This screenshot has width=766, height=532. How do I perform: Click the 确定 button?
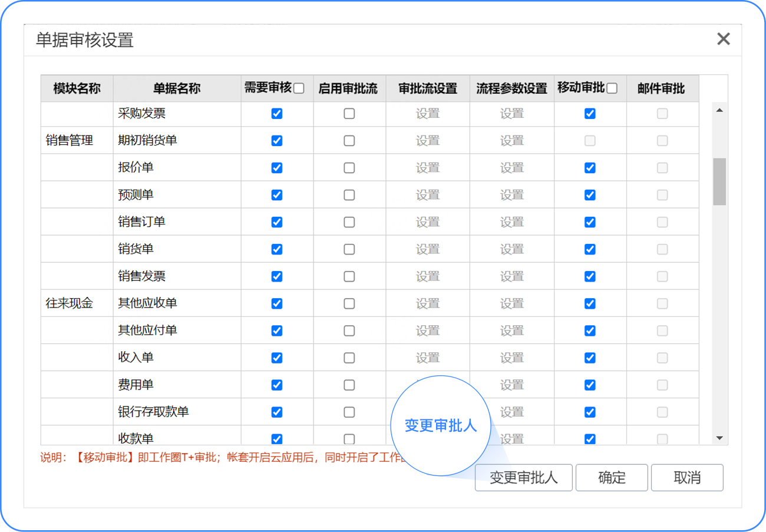point(611,477)
